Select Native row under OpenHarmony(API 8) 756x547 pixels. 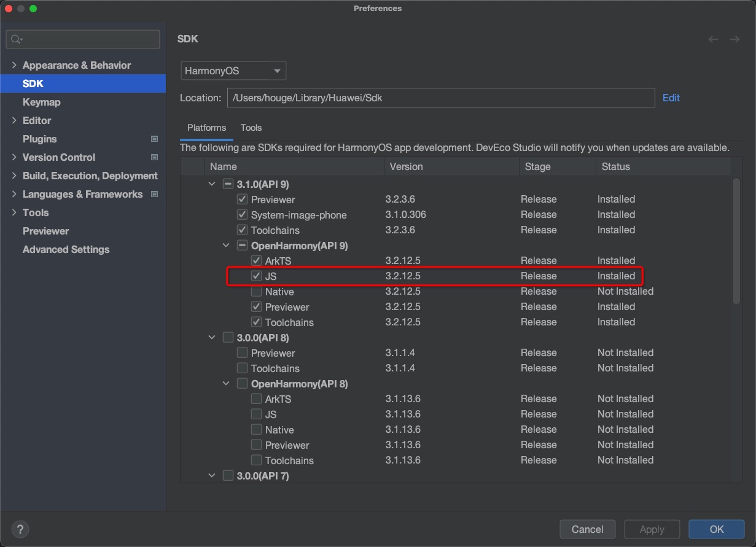(279, 430)
